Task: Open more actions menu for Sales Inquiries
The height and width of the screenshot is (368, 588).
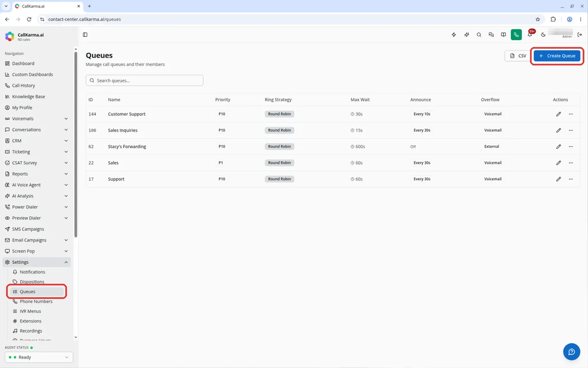Action: pos(571,130)
